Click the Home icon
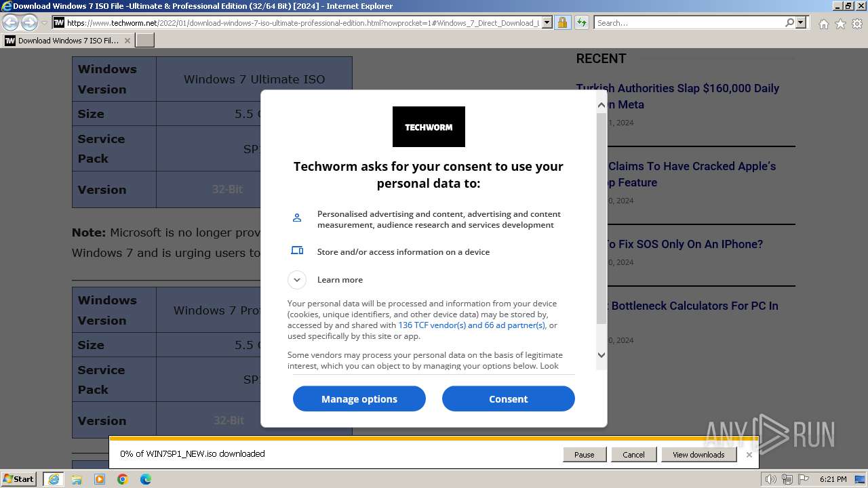This screenshot has height=488, width=868. pyautogui.click(x=823, y=24)
